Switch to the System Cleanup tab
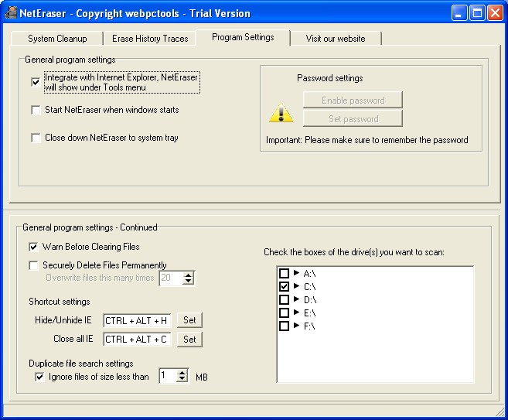Screen dimensions: 508x420 pos(57,39)
